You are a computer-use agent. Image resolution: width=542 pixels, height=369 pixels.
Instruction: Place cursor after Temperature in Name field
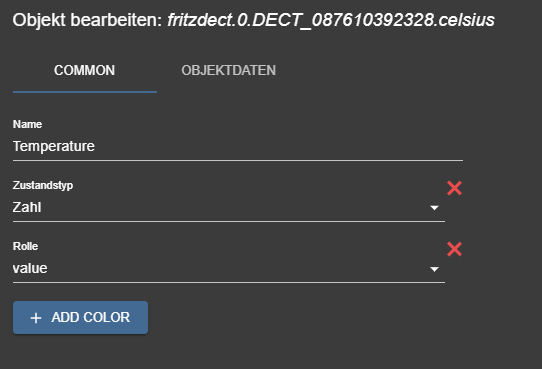click(96, 146)
